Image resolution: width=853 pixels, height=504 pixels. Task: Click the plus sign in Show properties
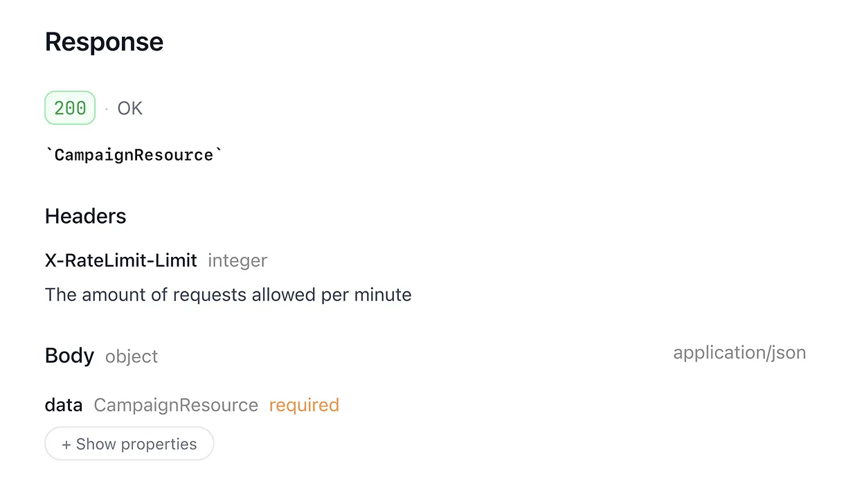pos(66,444)
